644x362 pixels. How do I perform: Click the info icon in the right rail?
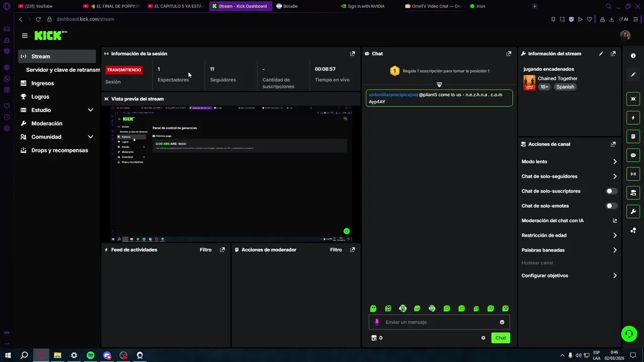coord(633,56)
